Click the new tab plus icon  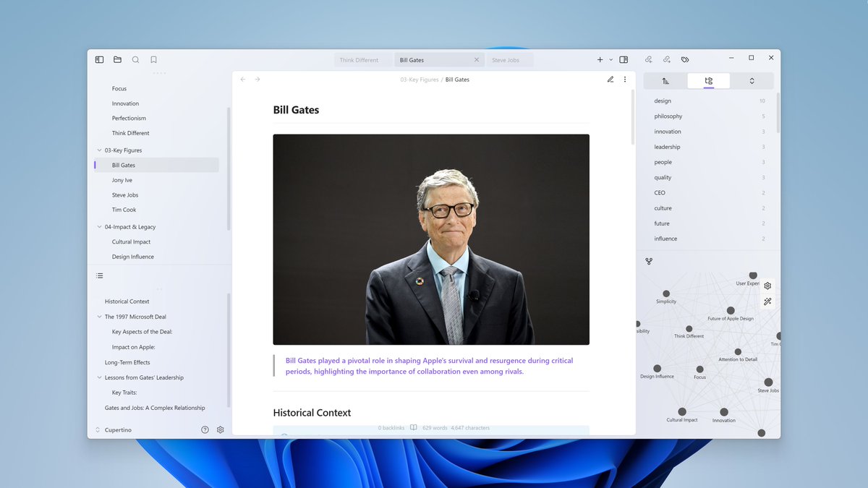(x=600, y=60)
